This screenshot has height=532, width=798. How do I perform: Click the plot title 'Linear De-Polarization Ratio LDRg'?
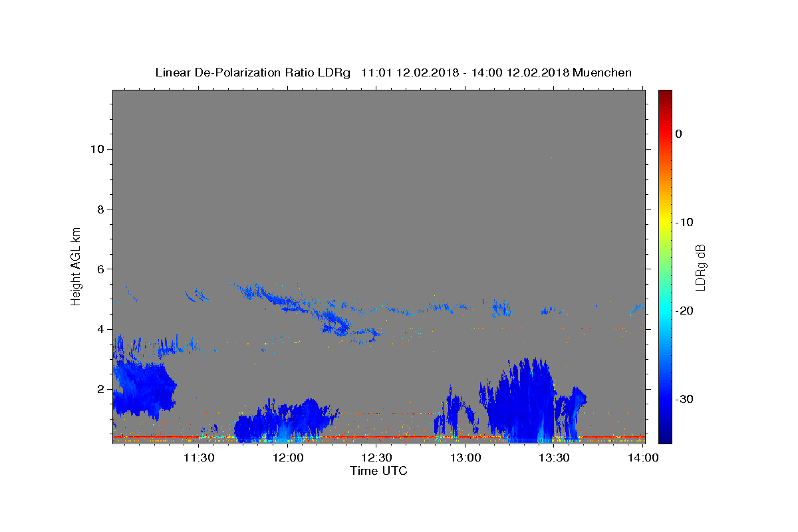(x=252, y=72)
